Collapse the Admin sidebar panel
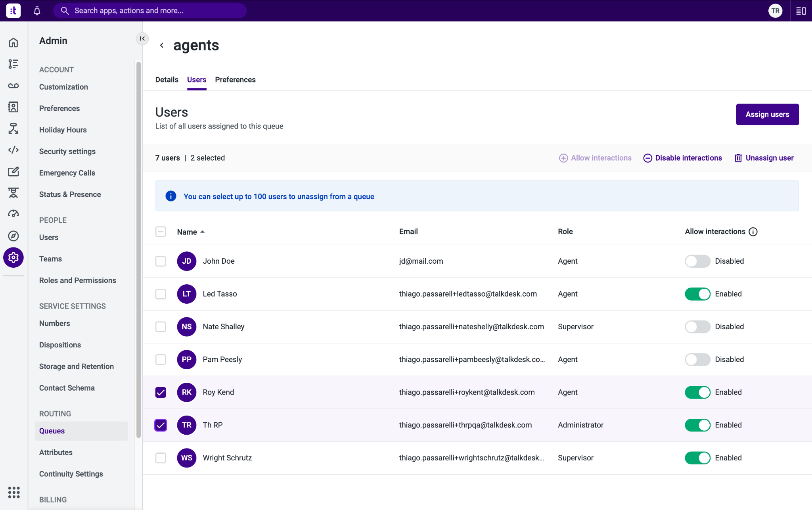 142,38
